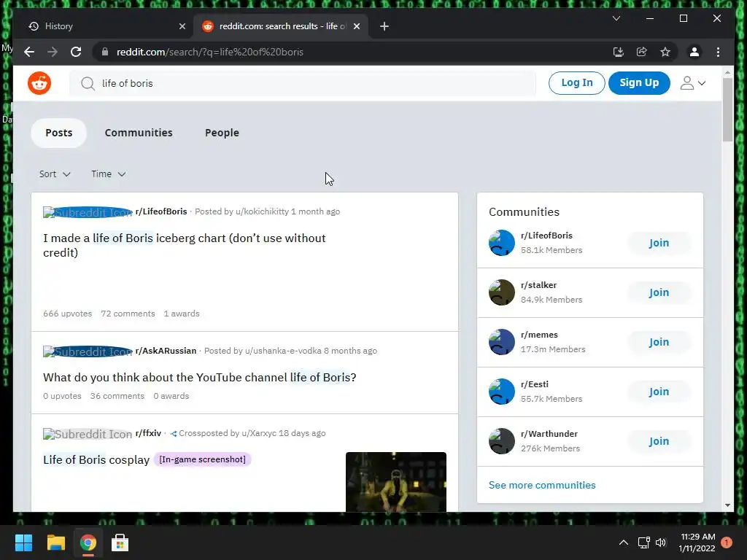The width and height of the screenshot is (747, 560).
Task: Click the Sign Up button
Action: pos(639,83)
